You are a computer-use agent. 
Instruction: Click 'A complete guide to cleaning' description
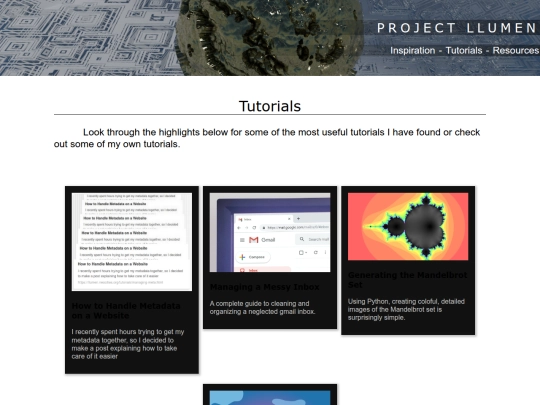(x=262, y=308)
